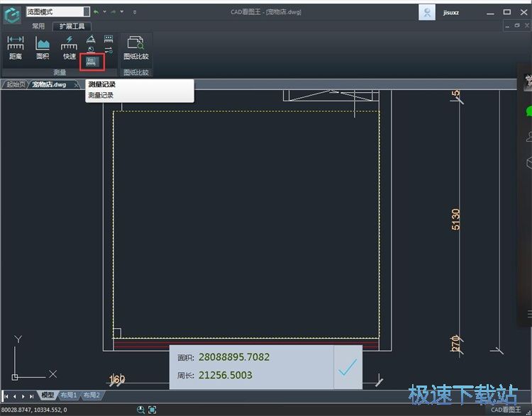This screenshot has height=416, width=532.
Task: Select the 距离 distance measurement tool
Action: point(15,48)
